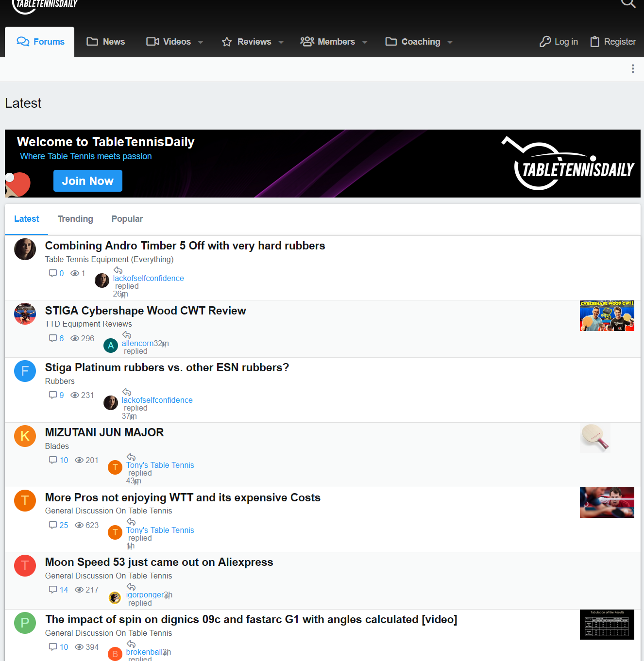
Task: Click the TableTennisDaily header logo
Action: (x=45, y=6)
